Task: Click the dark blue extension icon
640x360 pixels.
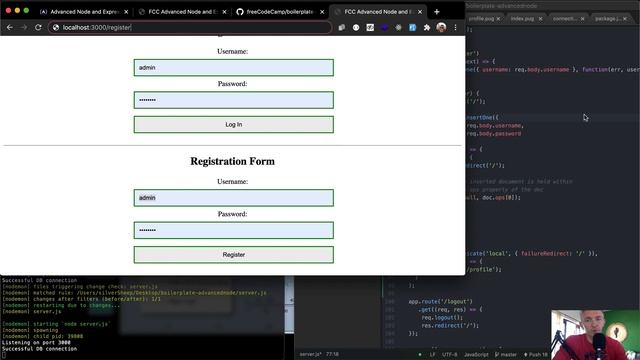Action: pos(384,27)
